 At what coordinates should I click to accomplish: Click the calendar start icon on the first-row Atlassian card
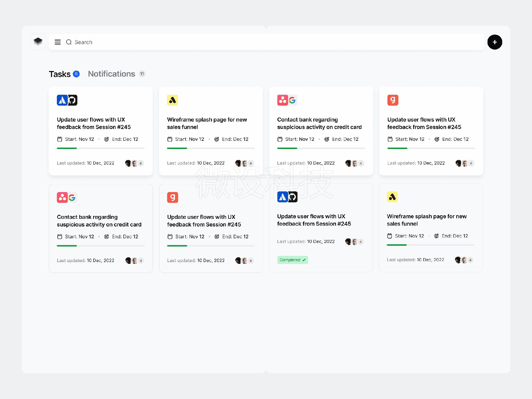[60, 139]
